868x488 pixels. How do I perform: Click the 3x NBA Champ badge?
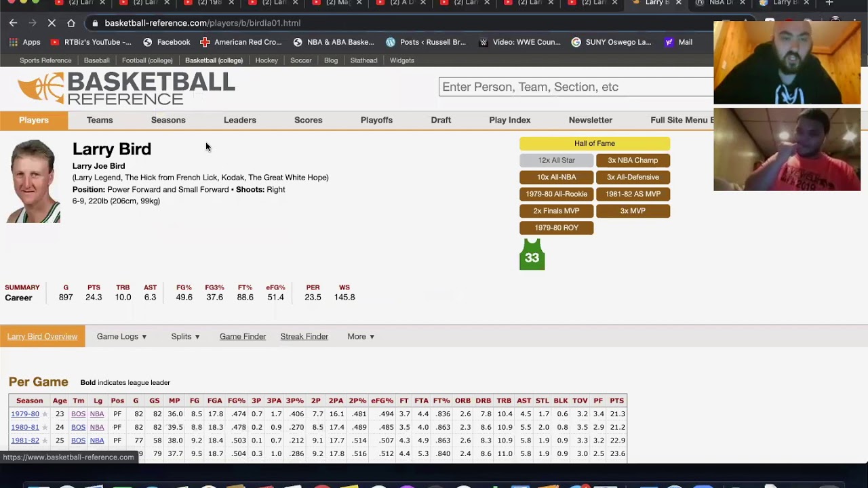[x=633, y=161]
